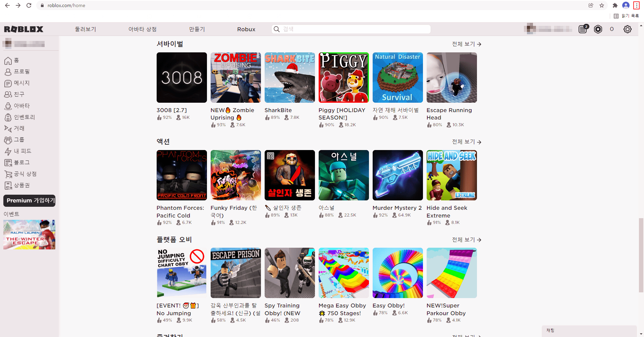Image resolution: width=644 pixels, height=337 pixels.
Task: Open the Trade sidebar icon
Action: pos(8,128)
